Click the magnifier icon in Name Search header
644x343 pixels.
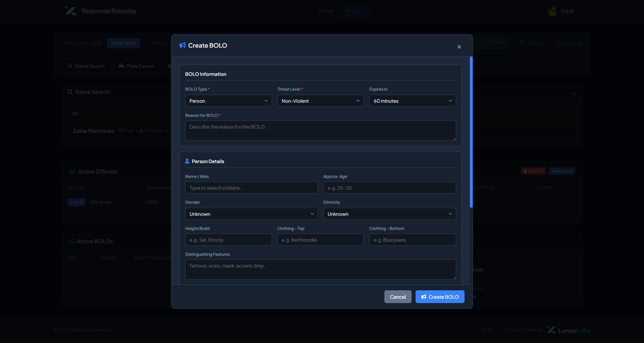(x=70, y=92)
